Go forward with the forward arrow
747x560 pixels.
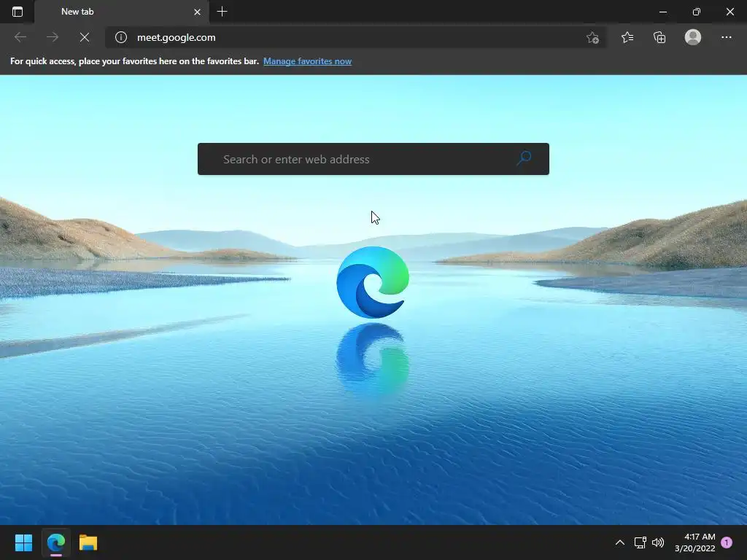(x=53, y=37)
